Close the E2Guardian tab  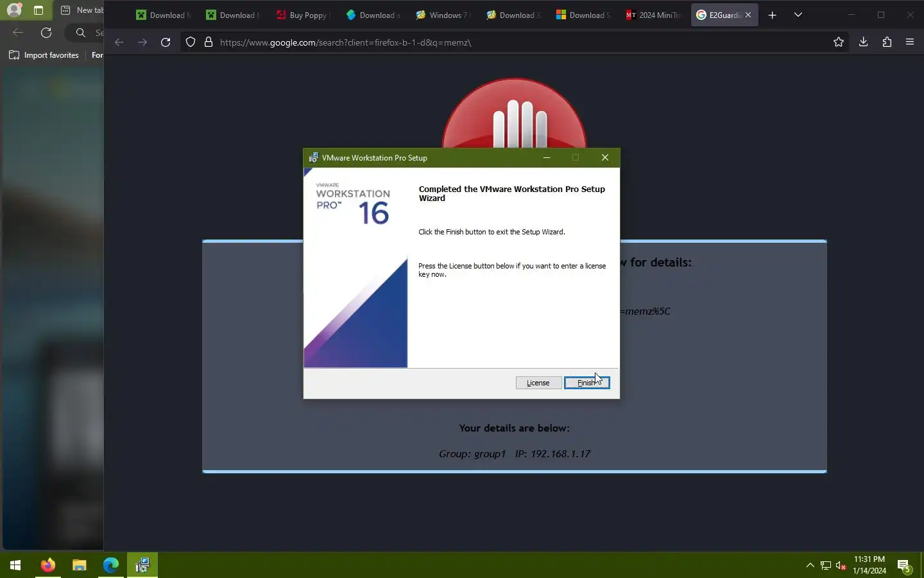coord(748,15)
